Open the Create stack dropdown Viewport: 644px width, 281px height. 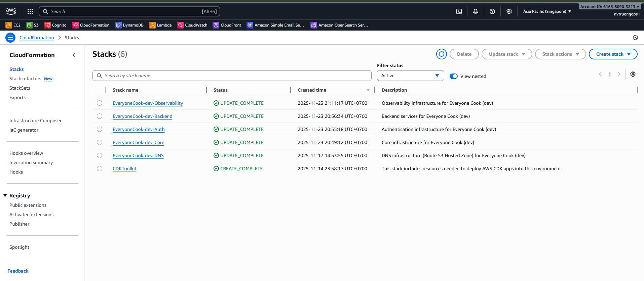click(x=613, y=54)
